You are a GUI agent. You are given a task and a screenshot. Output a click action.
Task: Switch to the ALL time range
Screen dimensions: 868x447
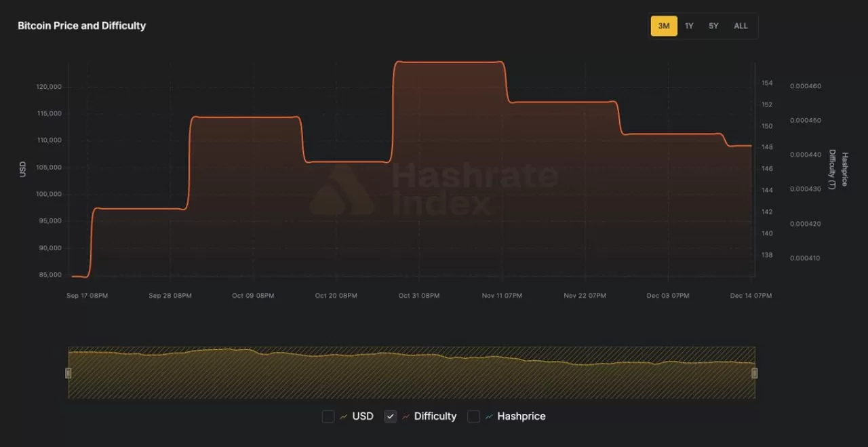coord(740,25)
